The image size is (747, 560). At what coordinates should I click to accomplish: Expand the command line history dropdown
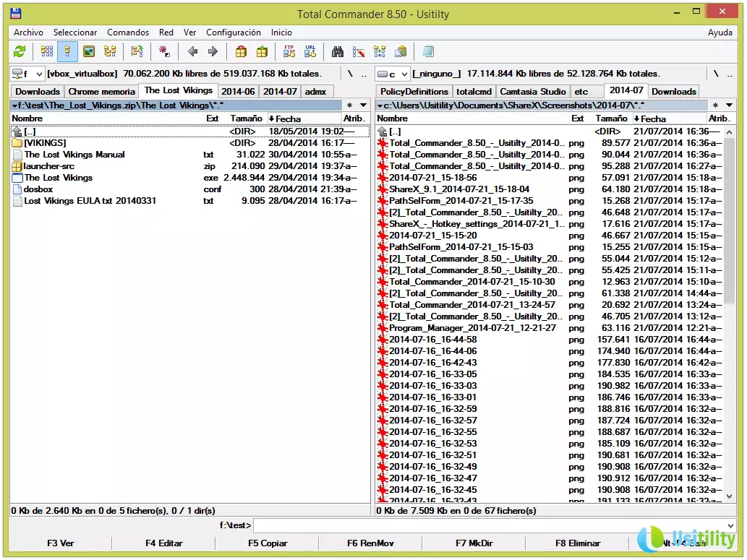pos(730,525)
